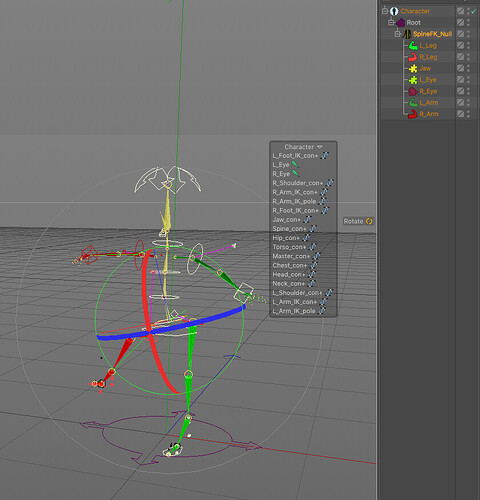Click spline icon next to L_Shoulder_con+
Viewport: 480px width, 500px height.
(x=329, y=293)
